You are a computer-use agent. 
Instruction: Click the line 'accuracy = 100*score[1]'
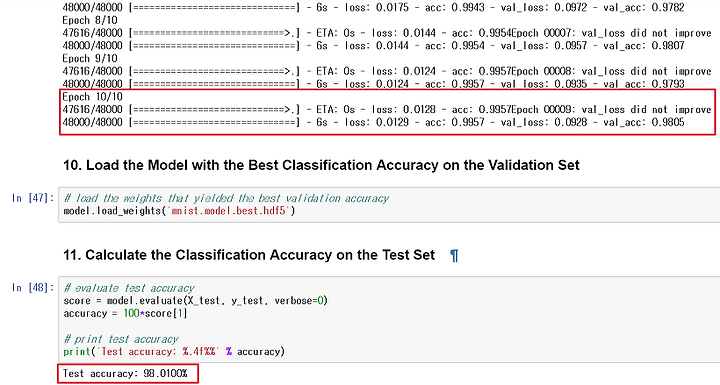pos(125,313)
